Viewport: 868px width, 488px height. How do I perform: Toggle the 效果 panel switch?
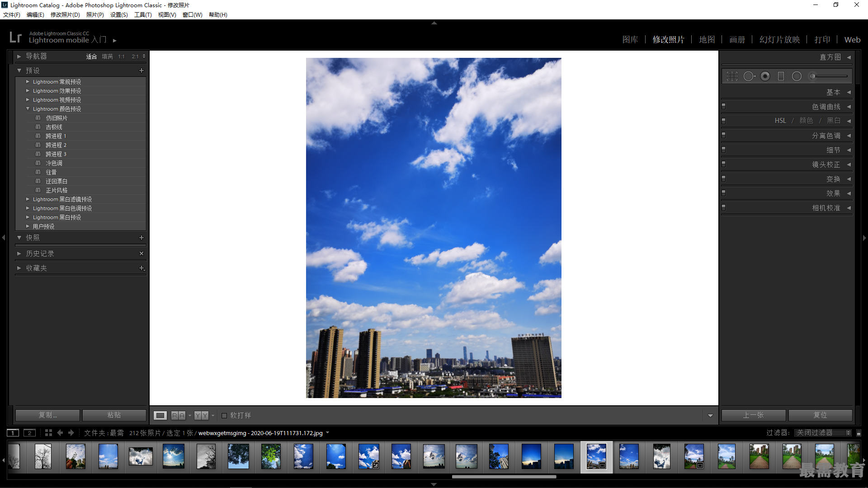click(x=724, y=193)
